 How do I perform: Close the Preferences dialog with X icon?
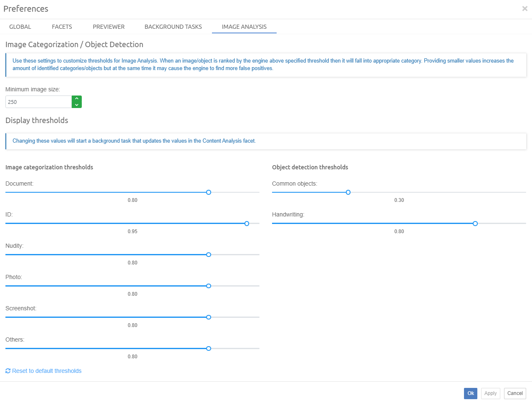524,8
